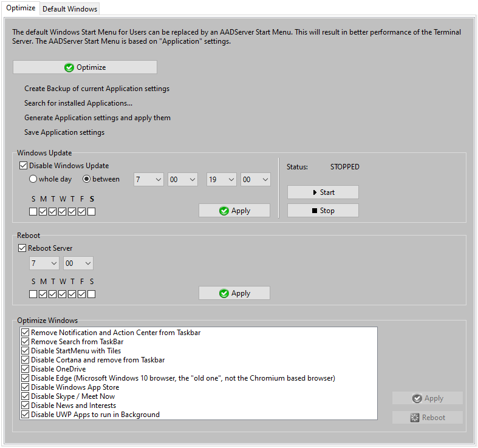Toggle Disable Skype / Meet Now item
The width and height of the screenshot is (478, 448).
(25, 396)
